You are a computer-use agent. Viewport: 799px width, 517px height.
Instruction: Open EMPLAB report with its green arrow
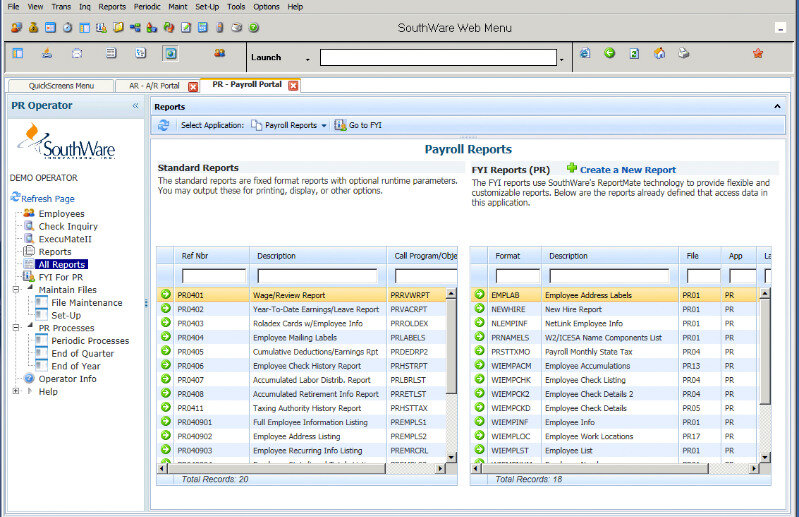coord(479,295)
